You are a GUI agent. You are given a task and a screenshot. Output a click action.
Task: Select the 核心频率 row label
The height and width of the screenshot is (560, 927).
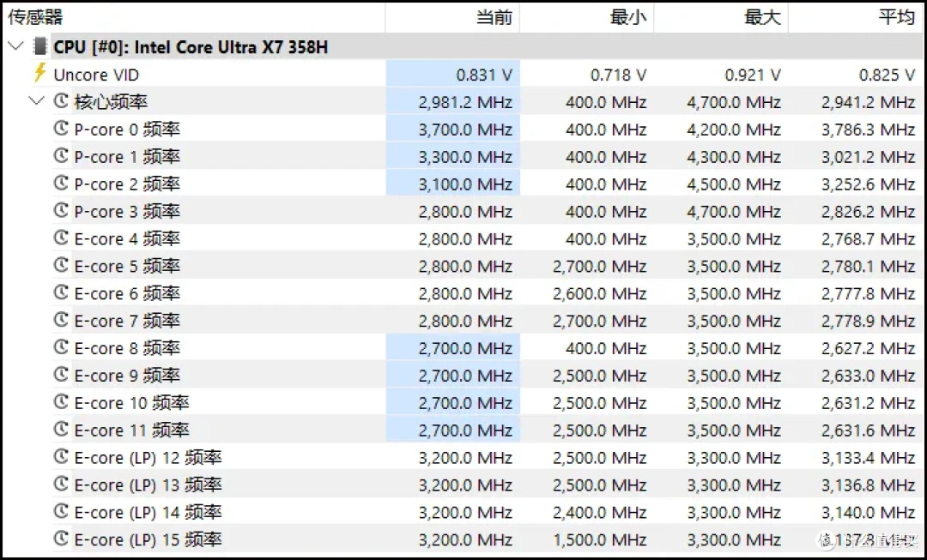(x=111, y=102)
